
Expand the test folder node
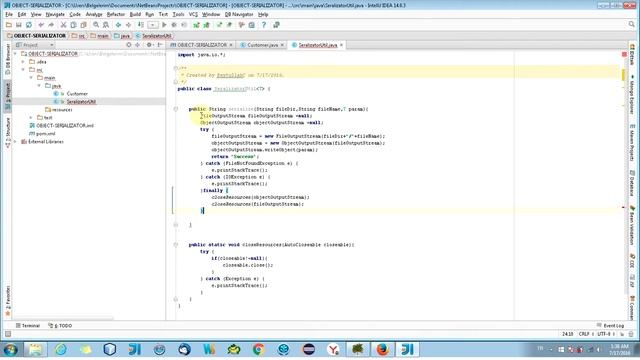[31, 118]
